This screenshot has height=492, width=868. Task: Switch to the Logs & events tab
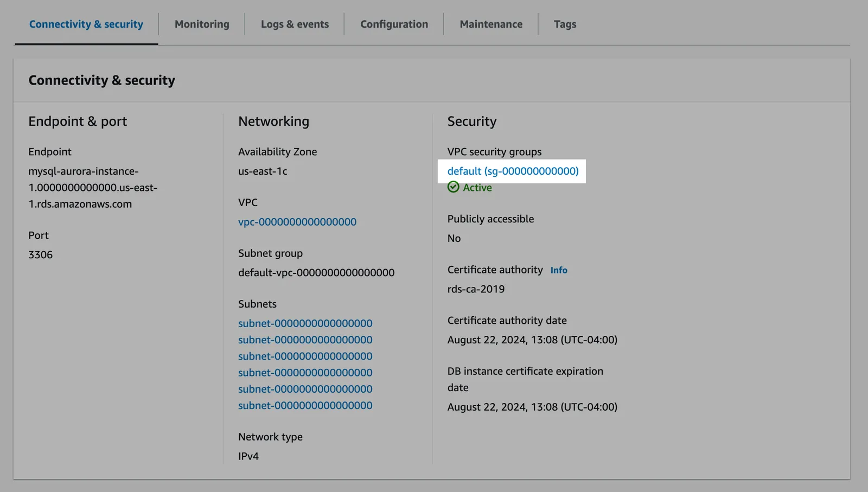click(x=295, y=24)
